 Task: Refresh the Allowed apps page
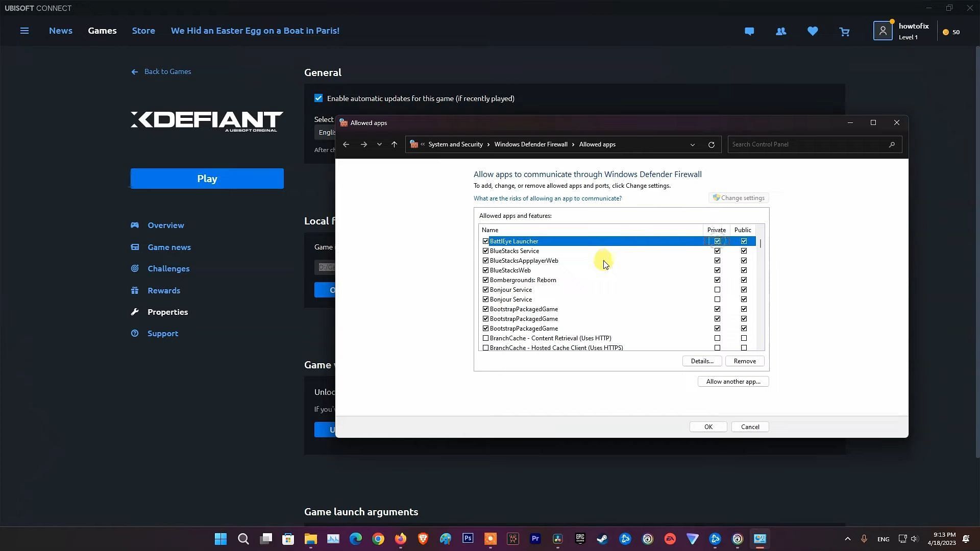(x=711, y=144)
